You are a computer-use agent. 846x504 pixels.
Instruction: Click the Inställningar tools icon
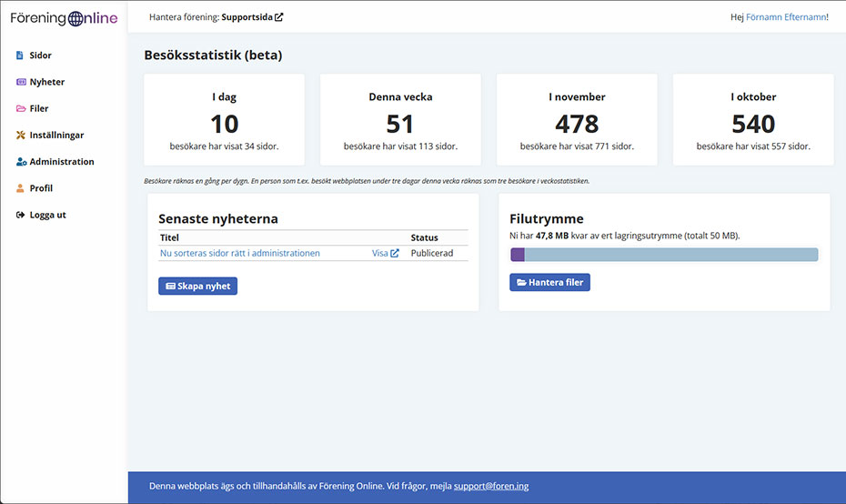pos(21,136)
